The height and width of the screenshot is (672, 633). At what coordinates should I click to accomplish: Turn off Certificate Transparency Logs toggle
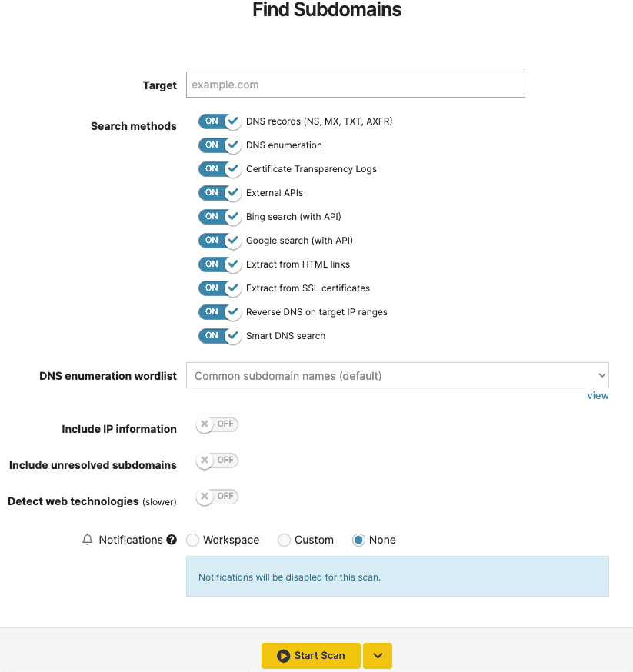220,169
